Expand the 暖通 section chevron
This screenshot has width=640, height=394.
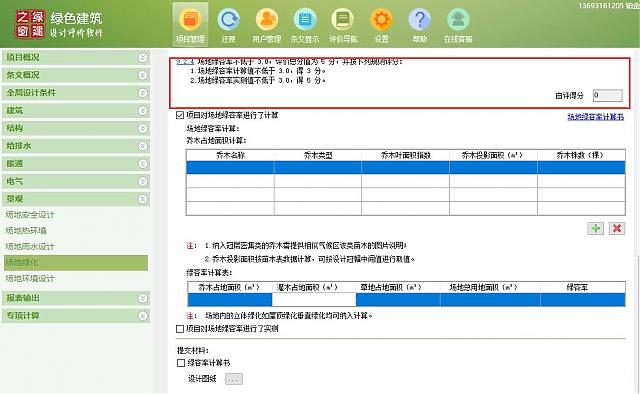click(x=142, y=164)
